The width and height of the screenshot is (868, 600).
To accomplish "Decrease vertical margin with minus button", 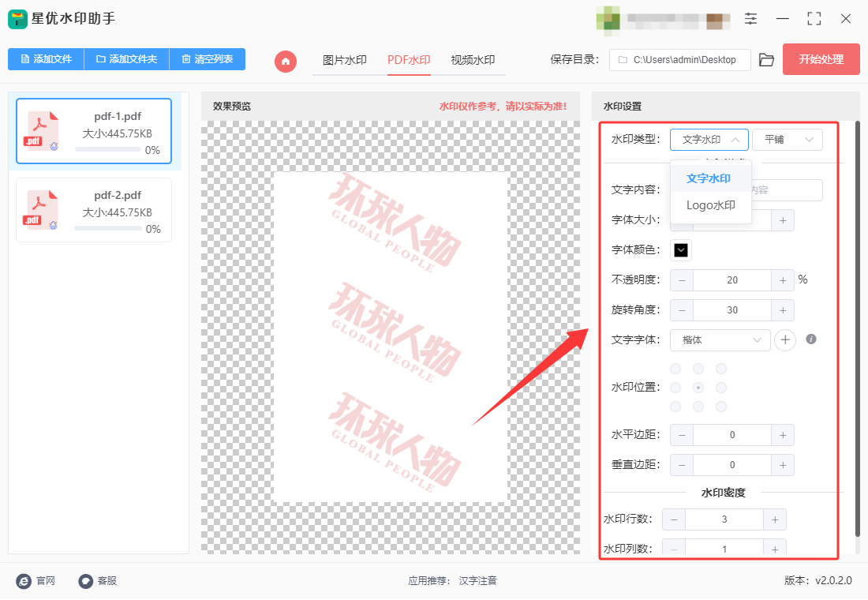I will 682,465.
